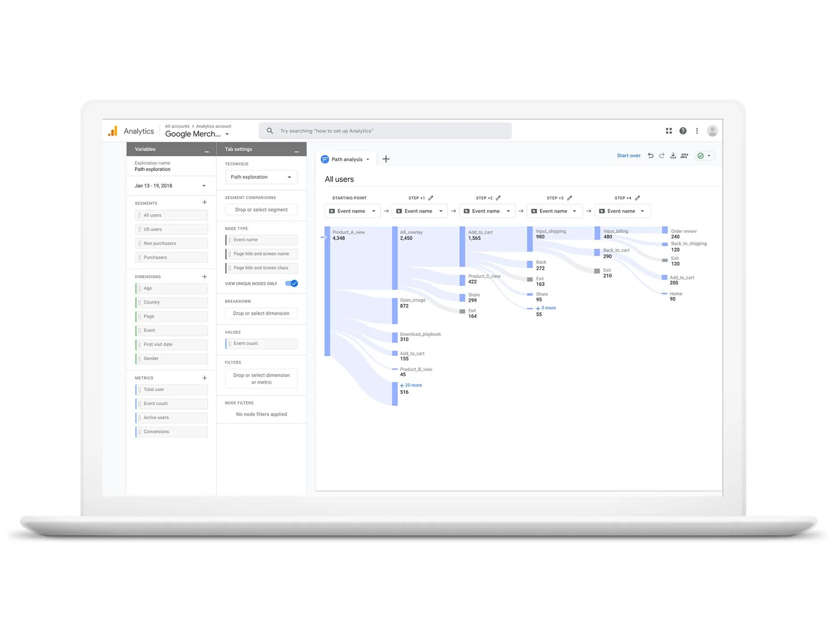Open the Google apps grid icon
This screenshot has width=834, height=644.
669,130
